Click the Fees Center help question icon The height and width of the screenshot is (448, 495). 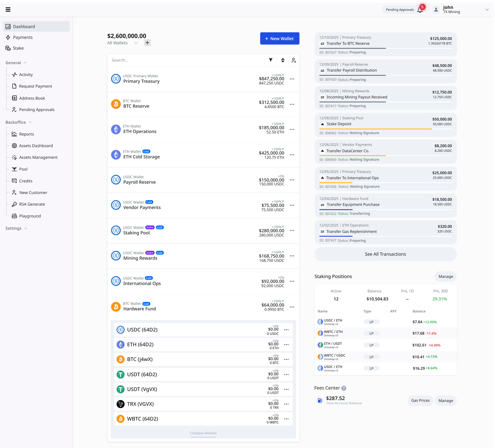[344, 388]
